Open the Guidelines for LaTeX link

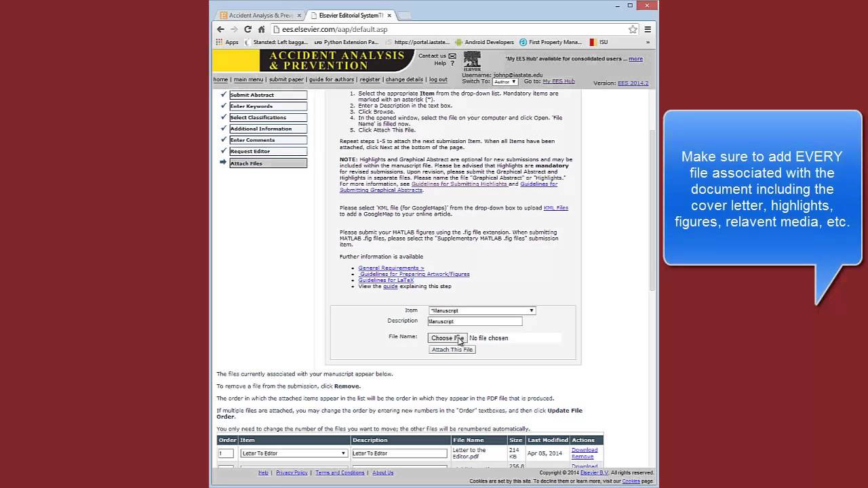[386, 280]
